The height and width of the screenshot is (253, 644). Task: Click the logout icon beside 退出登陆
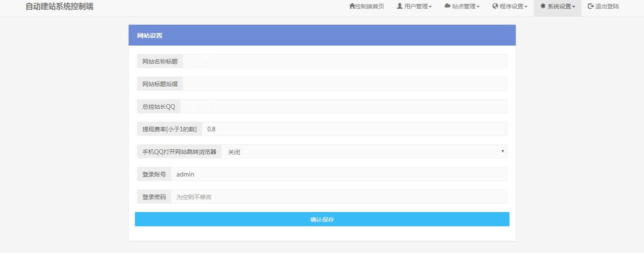[x=591, y=6]
